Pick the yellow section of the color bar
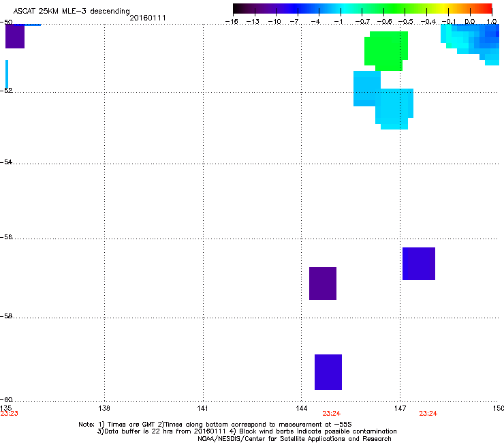This screenshot has width=504, height=443. 443,8
